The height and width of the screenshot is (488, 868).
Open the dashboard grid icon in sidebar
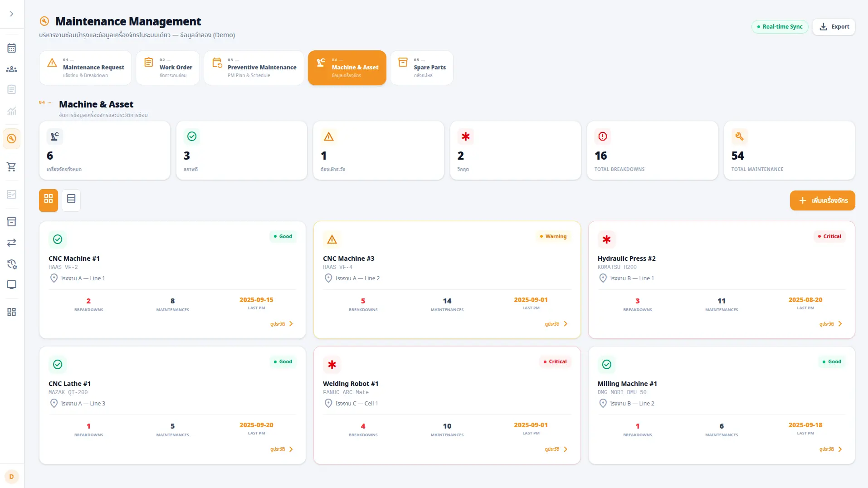click(12, 312)
